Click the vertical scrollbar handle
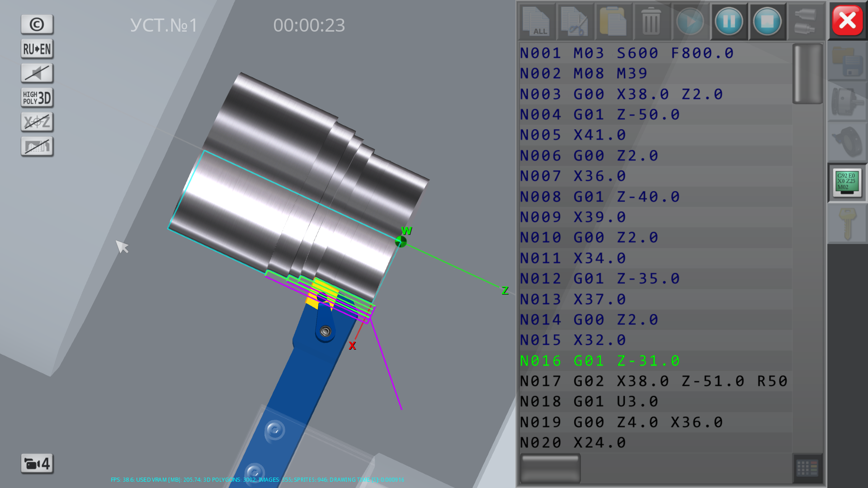Viewport: 868px width, 488px height. coord(807,74)
